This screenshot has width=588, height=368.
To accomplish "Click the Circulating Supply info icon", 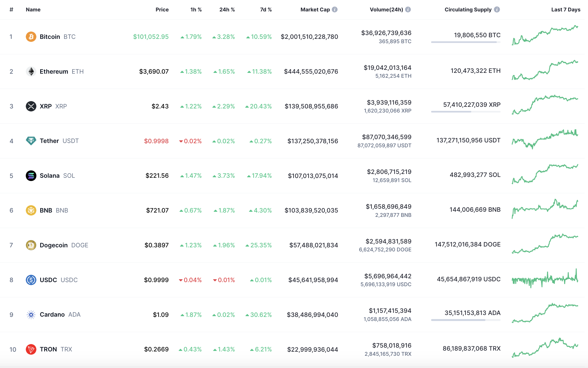I will [x=497, y=10].
